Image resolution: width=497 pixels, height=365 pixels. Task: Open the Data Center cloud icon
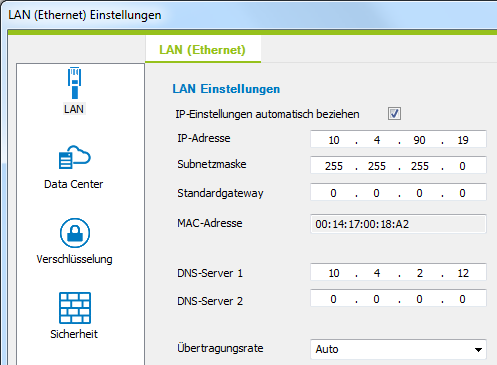[75, 157]
